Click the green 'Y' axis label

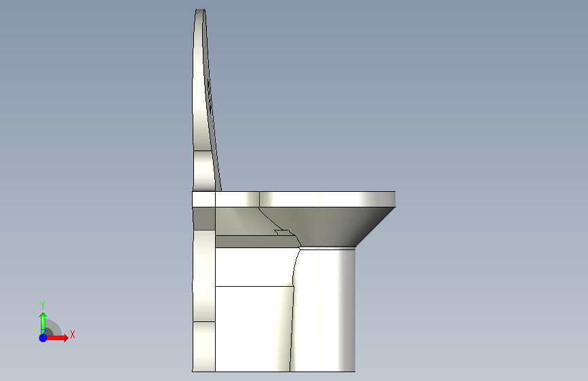[x=43, y=305]
